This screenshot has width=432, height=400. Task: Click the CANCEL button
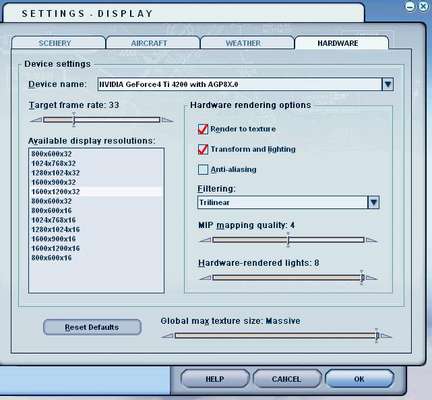[287, 379]
